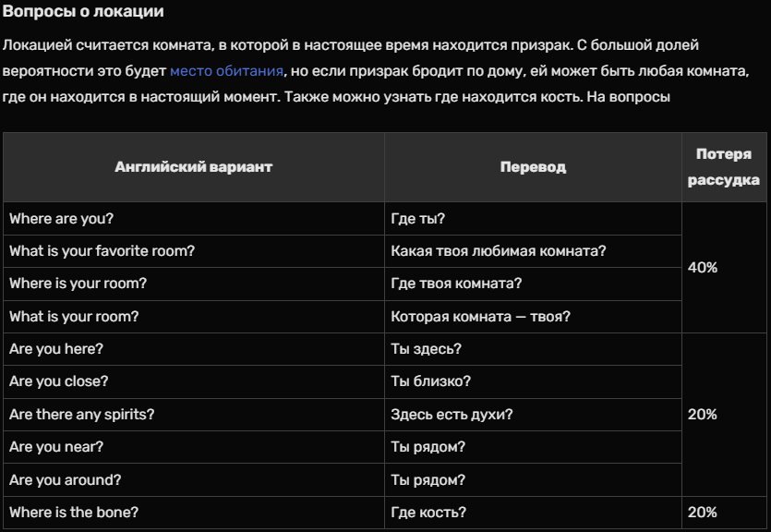The width and height of the screenshot is (771, 532).
Task: Click the "Которая комната — твоя?" translation
Action: [480, 317]
